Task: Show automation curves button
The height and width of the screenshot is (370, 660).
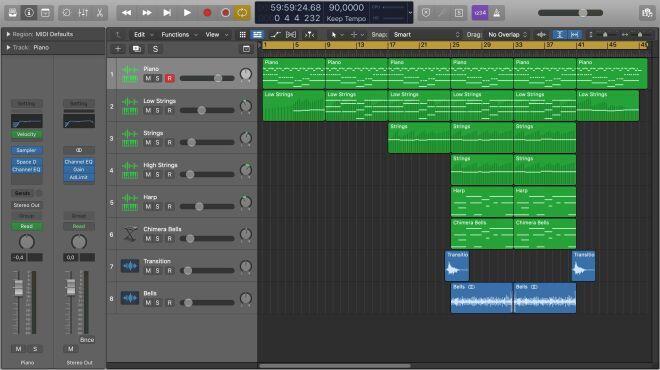Action: point(275,35)
